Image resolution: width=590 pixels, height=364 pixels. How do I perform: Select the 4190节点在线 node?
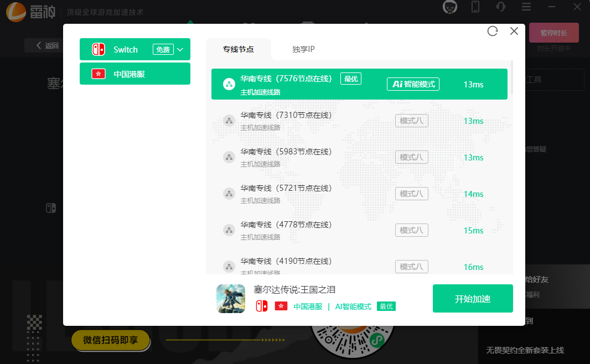[x=359, y=263]
